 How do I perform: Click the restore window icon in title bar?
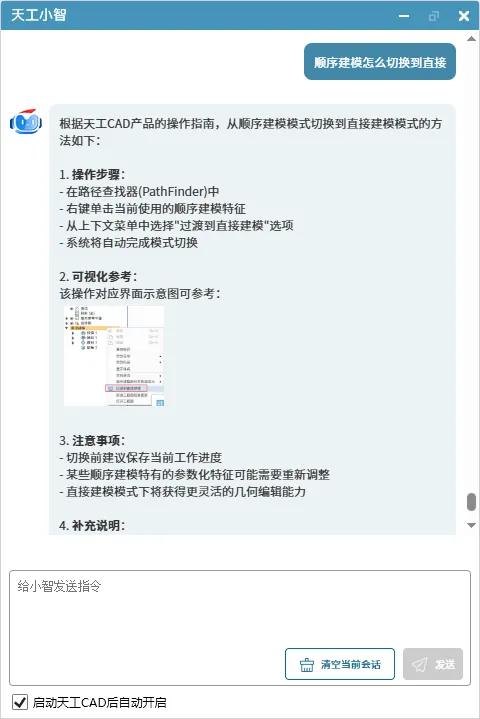[434, 16]
